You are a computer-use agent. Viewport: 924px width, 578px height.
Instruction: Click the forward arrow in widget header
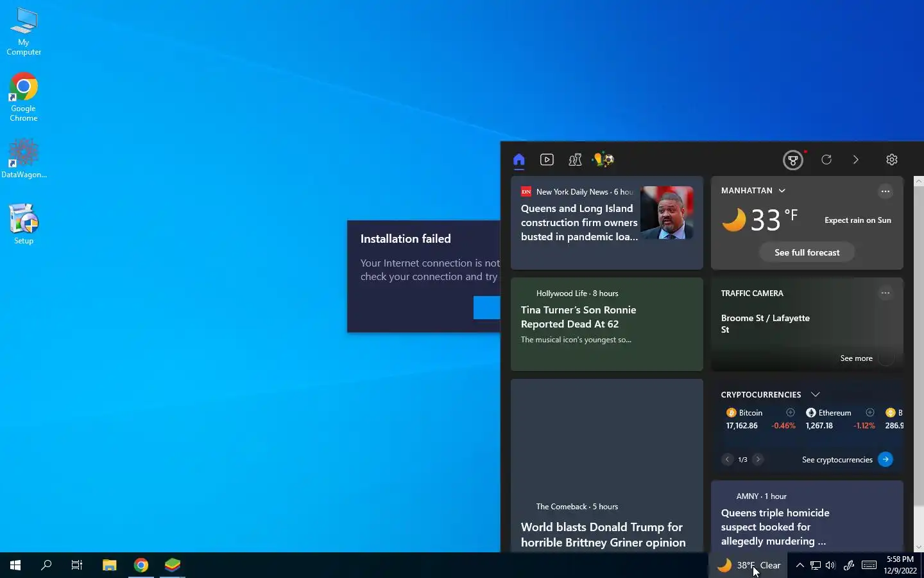click(855, 160)
